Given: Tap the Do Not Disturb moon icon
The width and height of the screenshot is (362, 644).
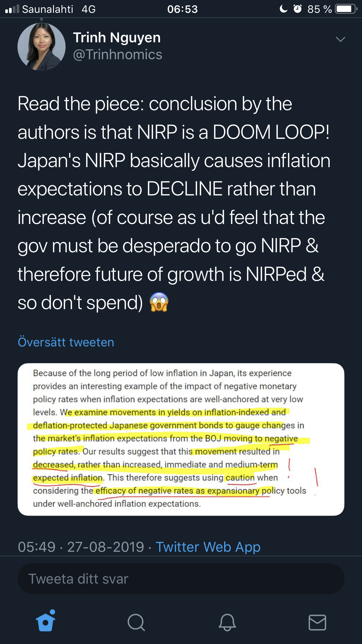Looking at the screenshot, I should coord(283,9).
